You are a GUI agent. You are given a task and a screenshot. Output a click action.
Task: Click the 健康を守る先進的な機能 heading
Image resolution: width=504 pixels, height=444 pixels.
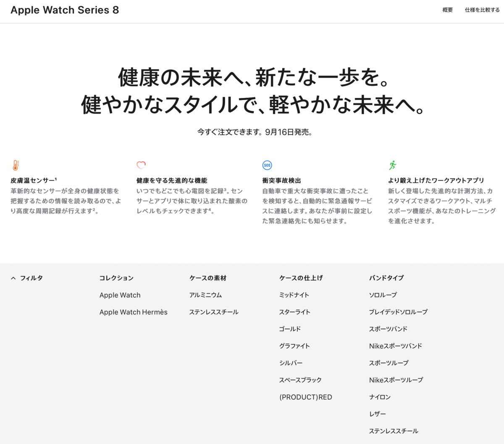(x=172, y=180)
